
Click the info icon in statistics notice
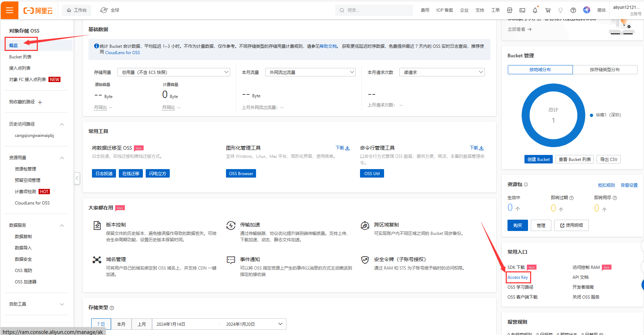point(97,46)
